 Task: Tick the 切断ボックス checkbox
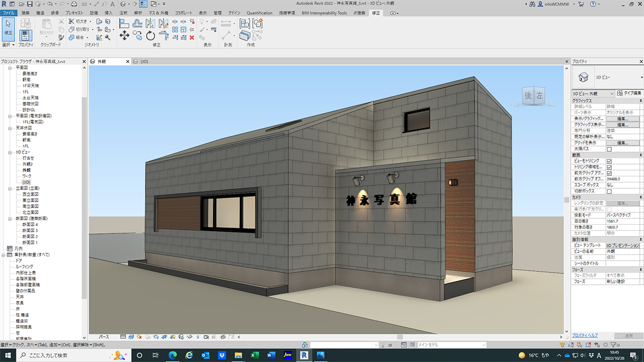[609, 191]
